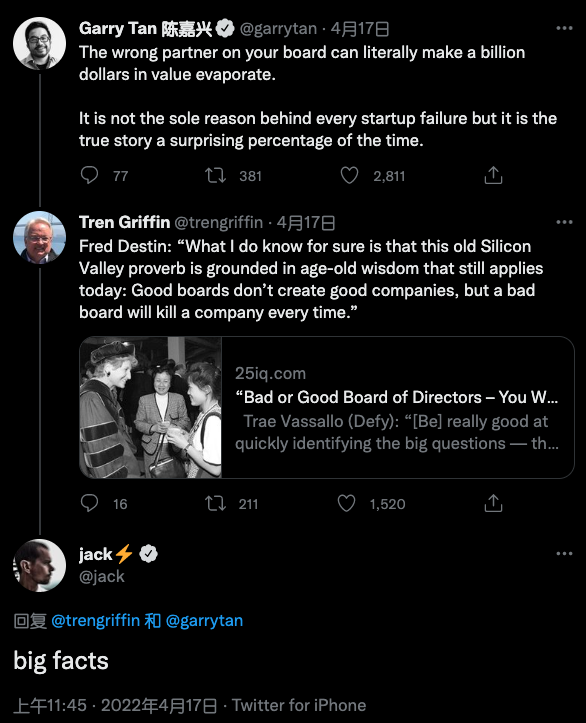Image resolution: width=586 pixels, height=723 pixels.
Task: Like Tren Griffin's tweet with 1,520 likes
Action: pyautogui.click(x=346, y=503)
